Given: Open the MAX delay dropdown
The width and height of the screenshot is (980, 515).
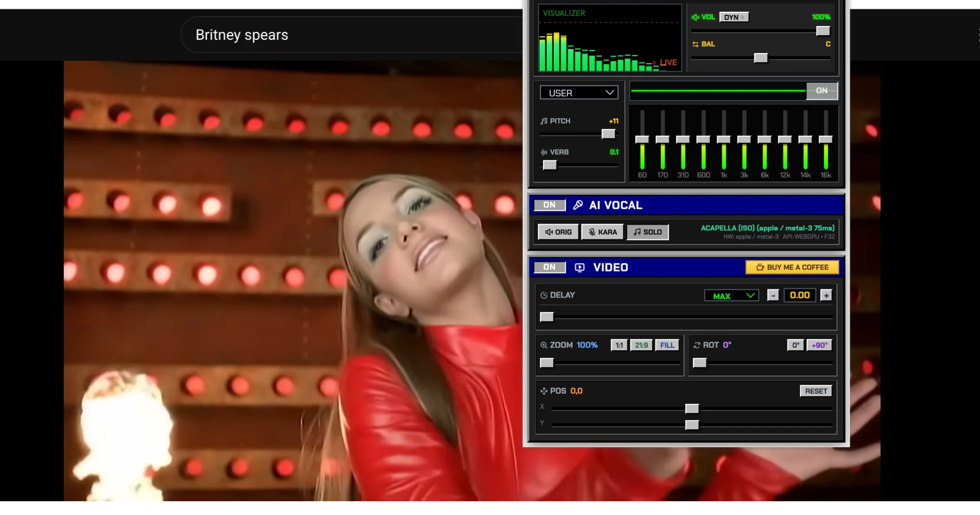Looking at the screenshot, I should pos(731,296).
